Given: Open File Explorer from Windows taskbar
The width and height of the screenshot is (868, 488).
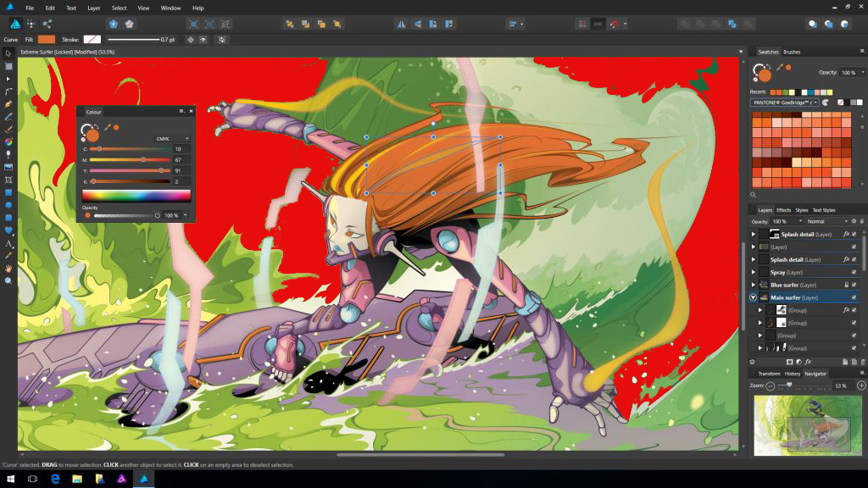Looking at the screenshot, I should click(x=77, y=479).
